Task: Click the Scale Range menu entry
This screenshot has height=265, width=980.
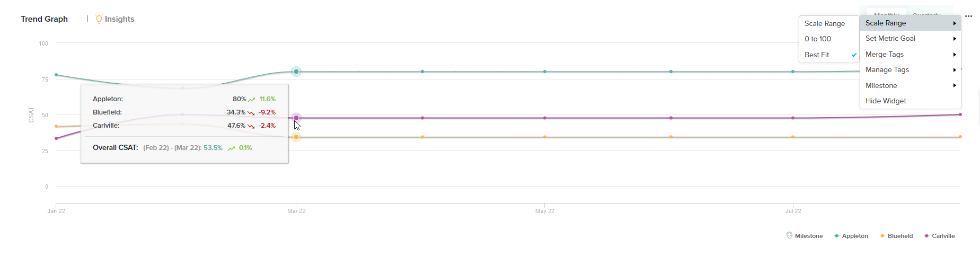Action: 886,23
